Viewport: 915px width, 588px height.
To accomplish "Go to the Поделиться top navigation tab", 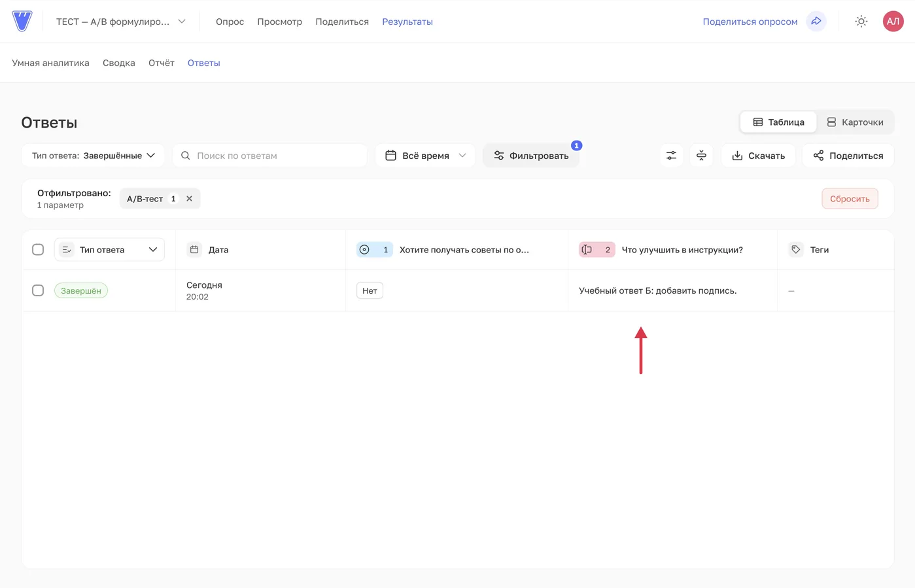I will pyautogui.click(x=342, y=22).
